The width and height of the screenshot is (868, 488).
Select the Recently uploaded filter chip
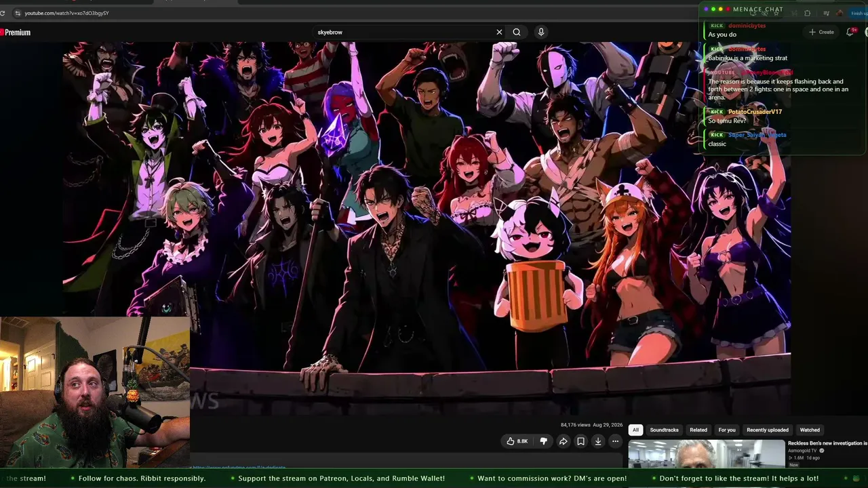point(768,430)
